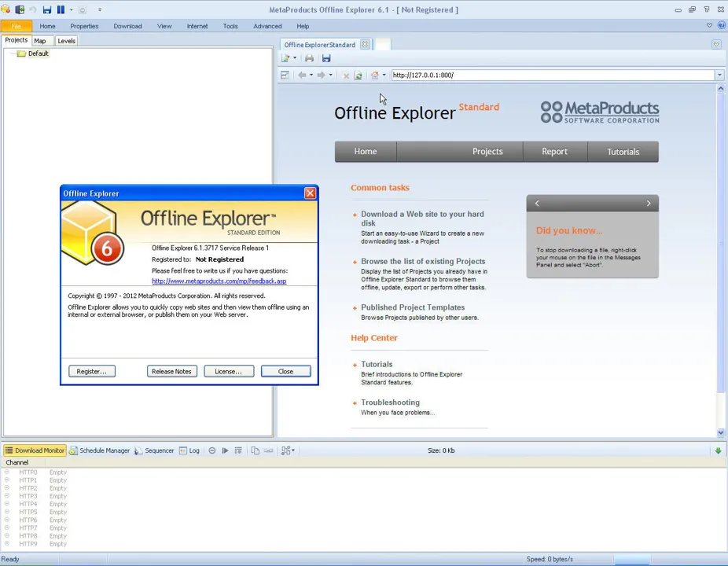Open the address bar URL dropdown

(719, 75)
